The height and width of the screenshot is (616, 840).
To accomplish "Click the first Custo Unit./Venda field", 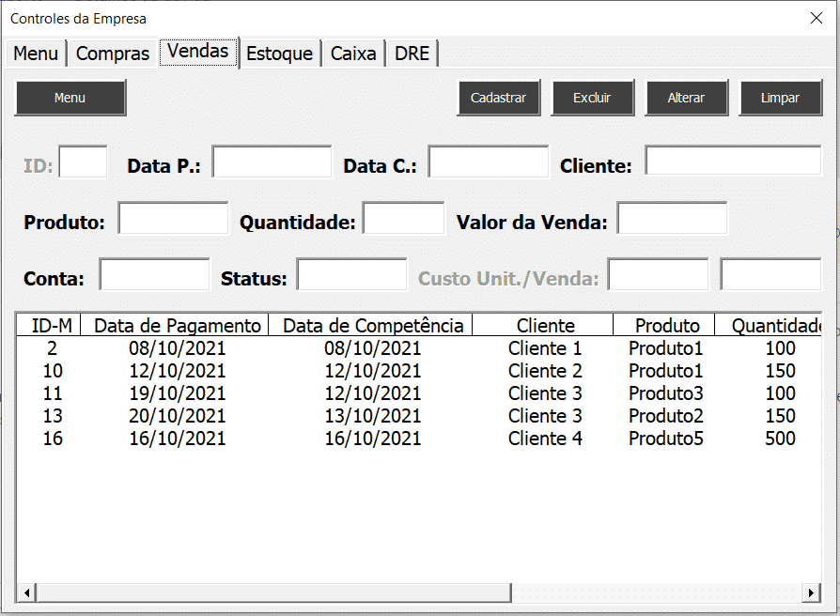I will tap(659, 274).
